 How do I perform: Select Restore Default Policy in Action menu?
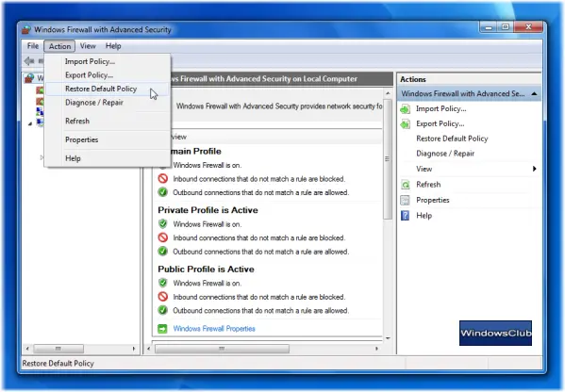[107, 89]
